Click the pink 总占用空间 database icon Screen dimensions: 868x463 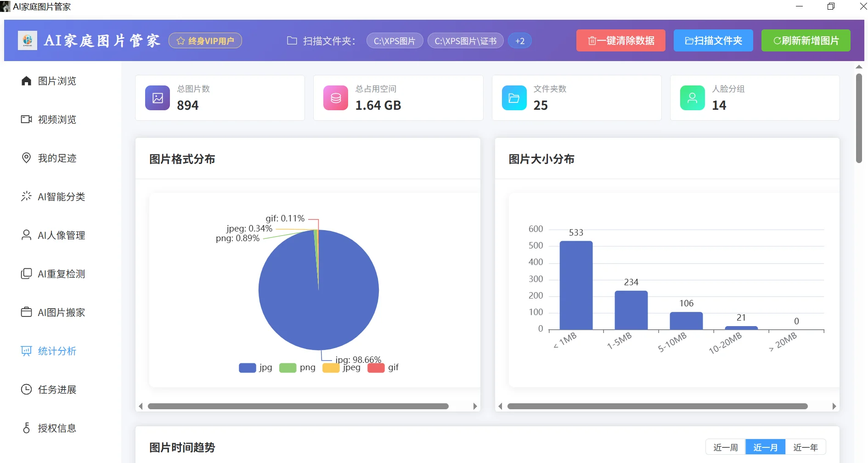(336, 98)
